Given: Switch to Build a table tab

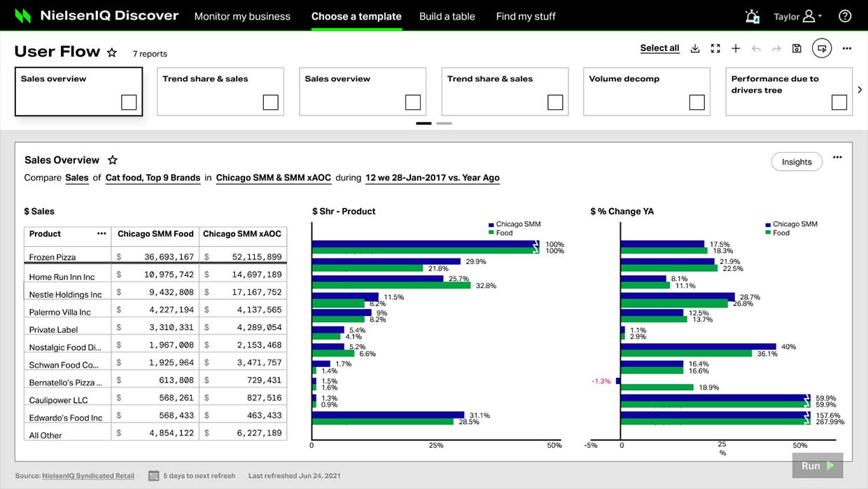Looking at the screenshot, I should [447, 16].
